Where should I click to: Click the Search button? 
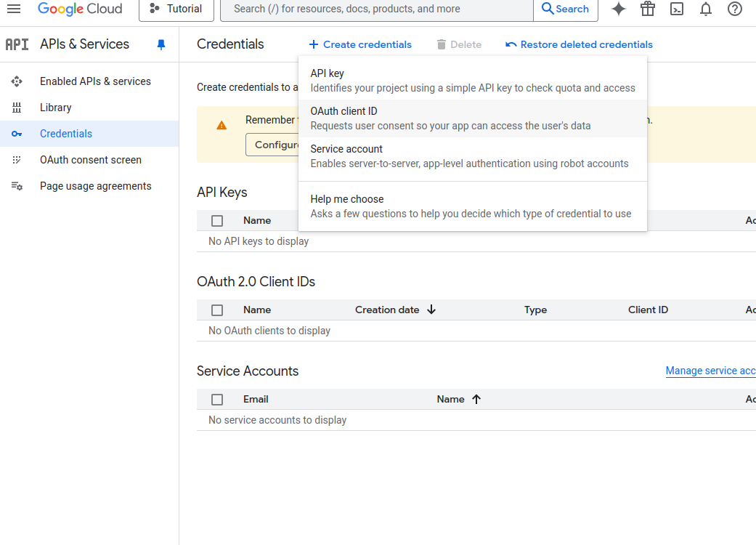(566, 9)
